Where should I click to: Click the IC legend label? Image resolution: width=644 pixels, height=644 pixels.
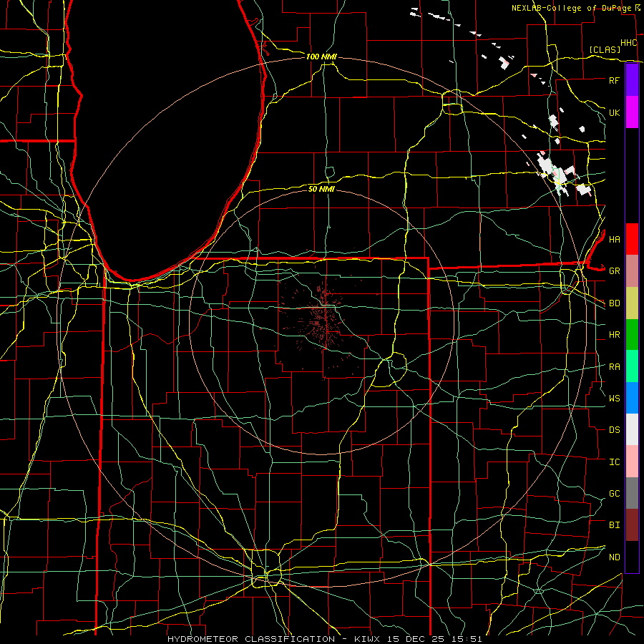(614, 462)
